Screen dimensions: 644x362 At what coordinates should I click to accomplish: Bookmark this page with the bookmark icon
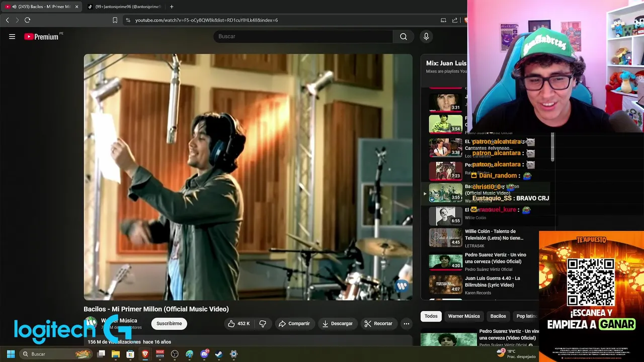pos(115,20)
